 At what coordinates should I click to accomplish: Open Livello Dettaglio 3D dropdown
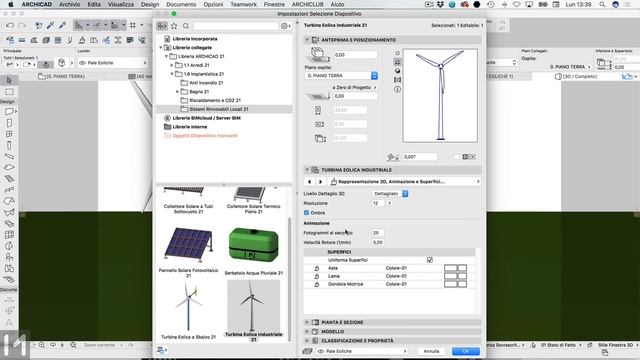coord(390,194)
